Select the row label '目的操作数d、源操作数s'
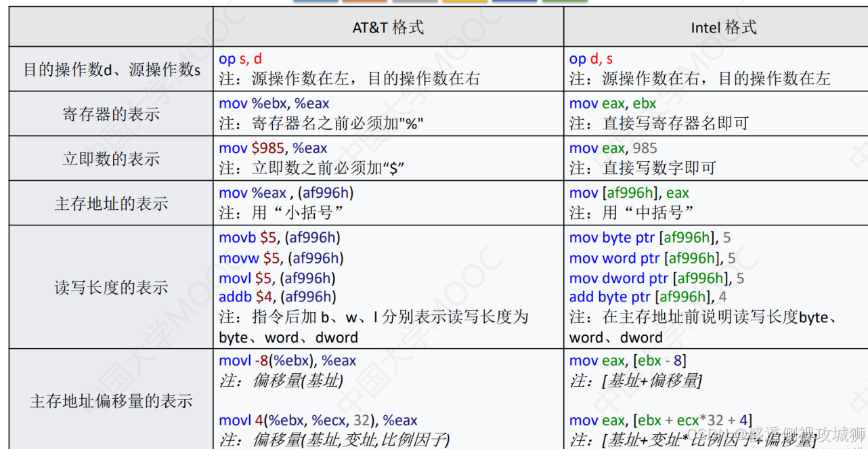868x449 pixels. click(112, 69)
